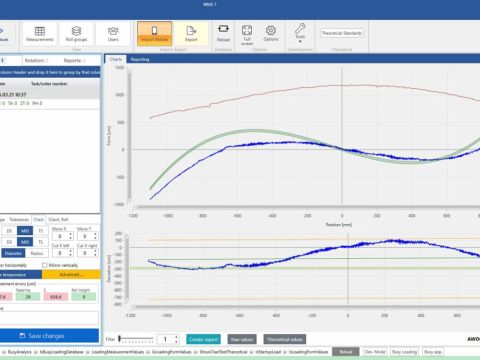The height and width of the screenshot is (360, 480).
Task: Open the Advanced... settings button
Action: pos(71,275)
